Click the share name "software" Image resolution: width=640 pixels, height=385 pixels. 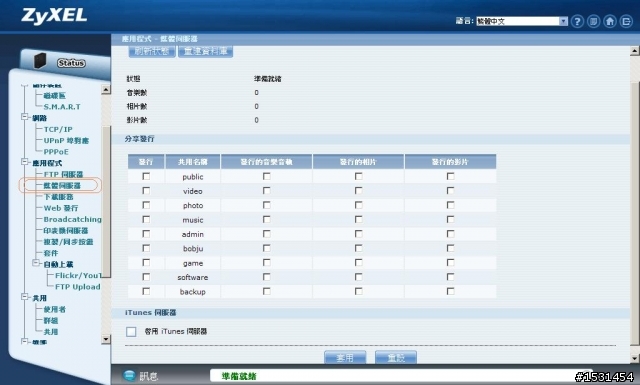pyautogui.click(x=193, y=277)
